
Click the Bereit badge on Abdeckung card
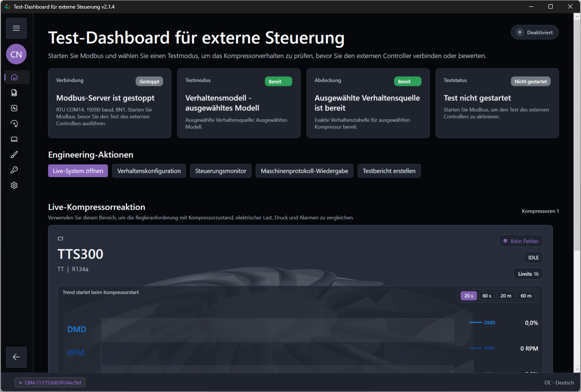[x=408, y=81]
